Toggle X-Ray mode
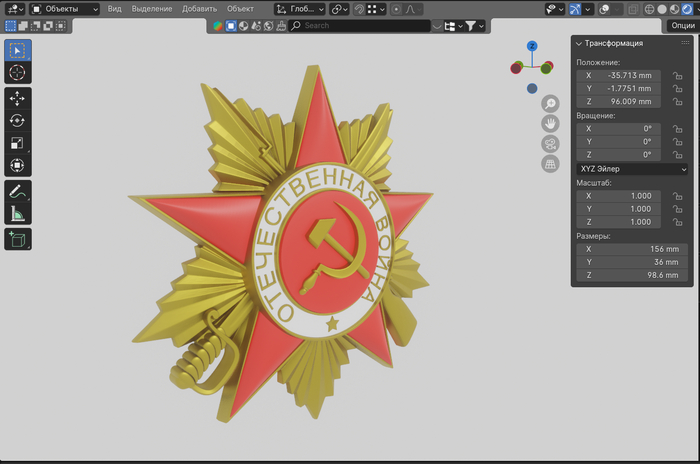 coord(633,9)
